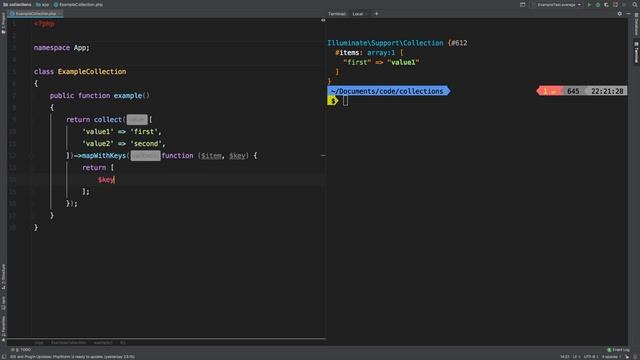
Task: Open the Structure tool window sidebar button
Action: pyautogui.click(x=3, y=277)
